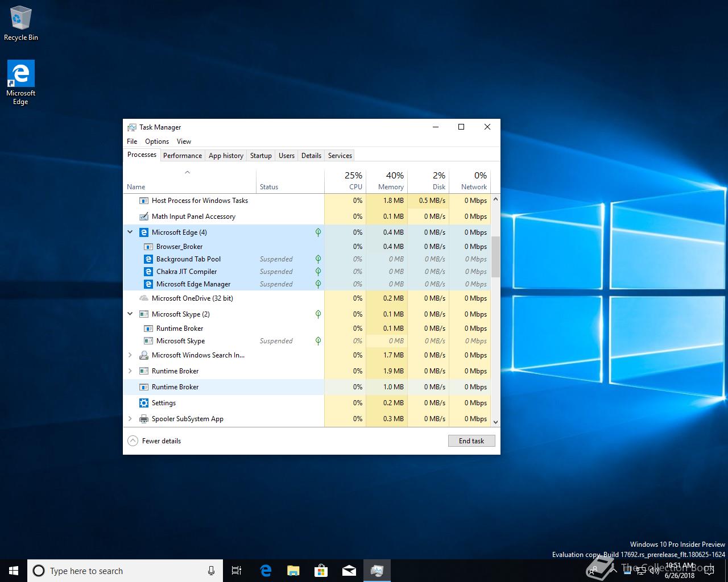Switch to the App history tab
Image resolution: width=728 pixels, height=582 pixels.
coord(226,156)
